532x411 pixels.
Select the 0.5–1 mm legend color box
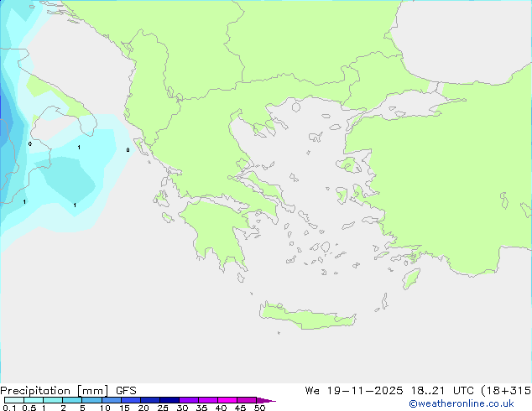click(34, 400)
